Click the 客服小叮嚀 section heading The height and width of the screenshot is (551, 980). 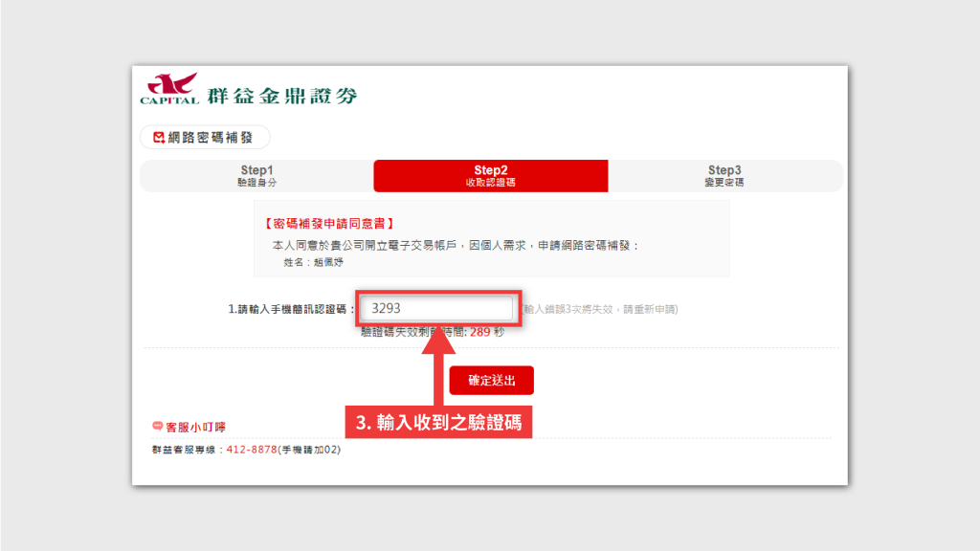coord(195,427)
